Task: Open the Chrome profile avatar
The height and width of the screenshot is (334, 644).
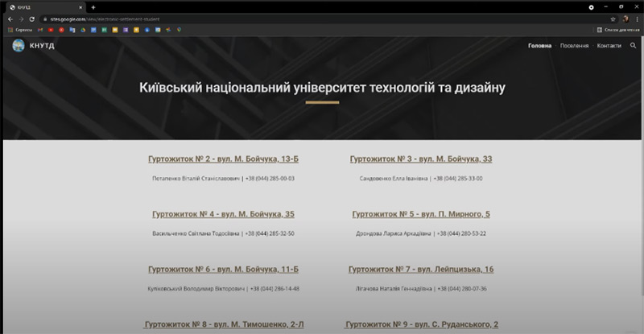Action: [x=626, y=19]
